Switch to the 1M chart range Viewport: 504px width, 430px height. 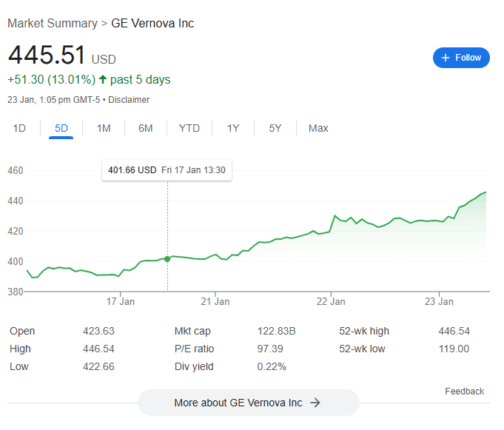click(104, 128)
